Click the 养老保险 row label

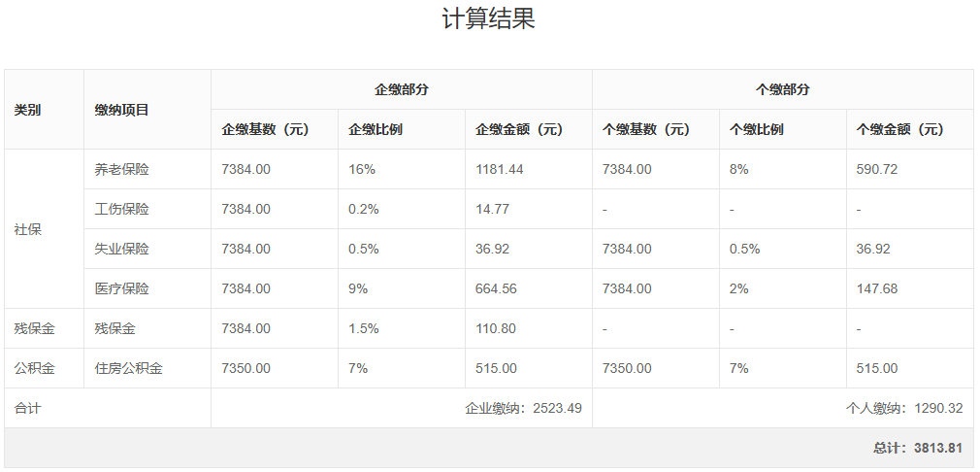(122, 169)
